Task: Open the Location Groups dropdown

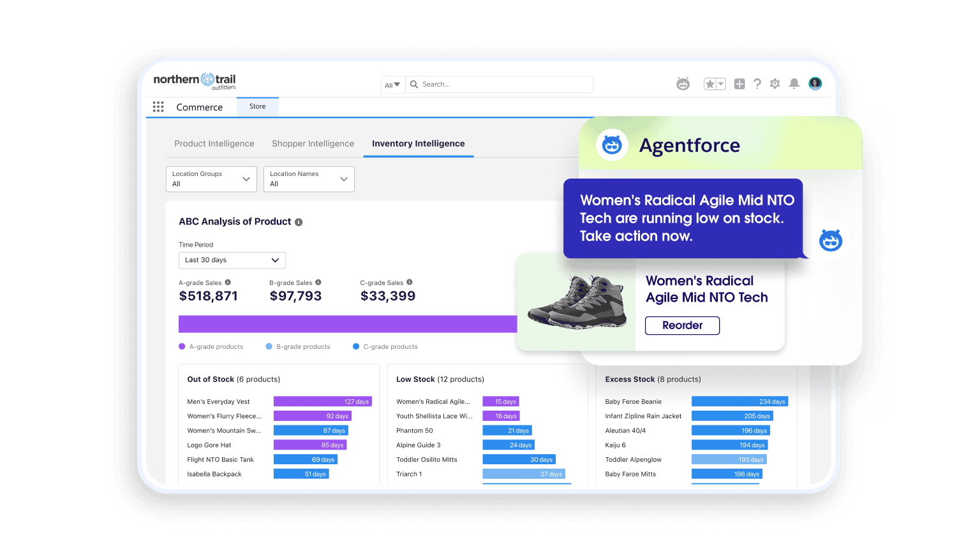Action: tap(211, 179)
